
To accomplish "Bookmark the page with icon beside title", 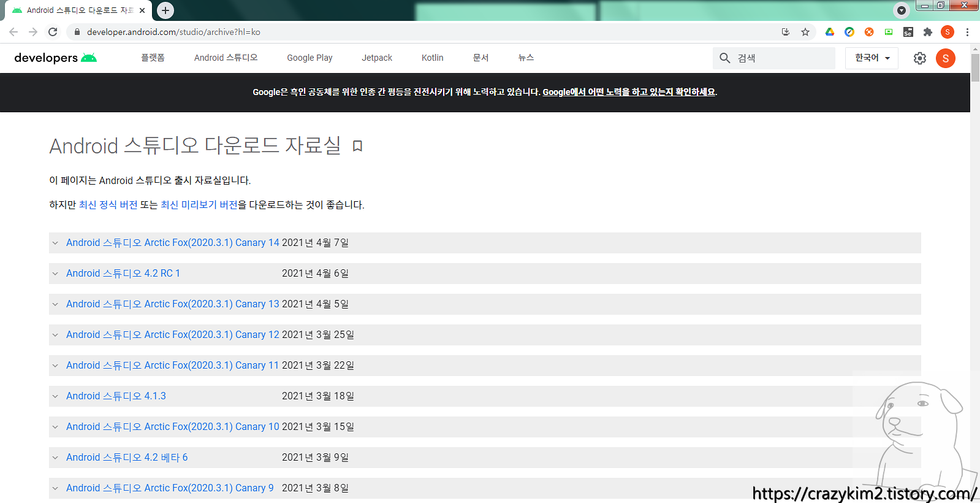I will pyautogui.click(x=358, y=146).
